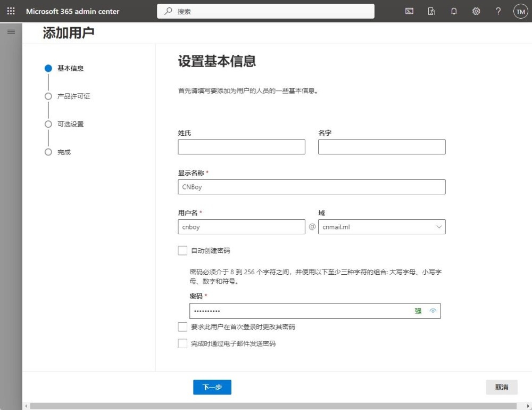Expand the cnmail.ml domain dropdown
Image resolution: width=532 pixels, height=410 pixels.
pos(381,227)
